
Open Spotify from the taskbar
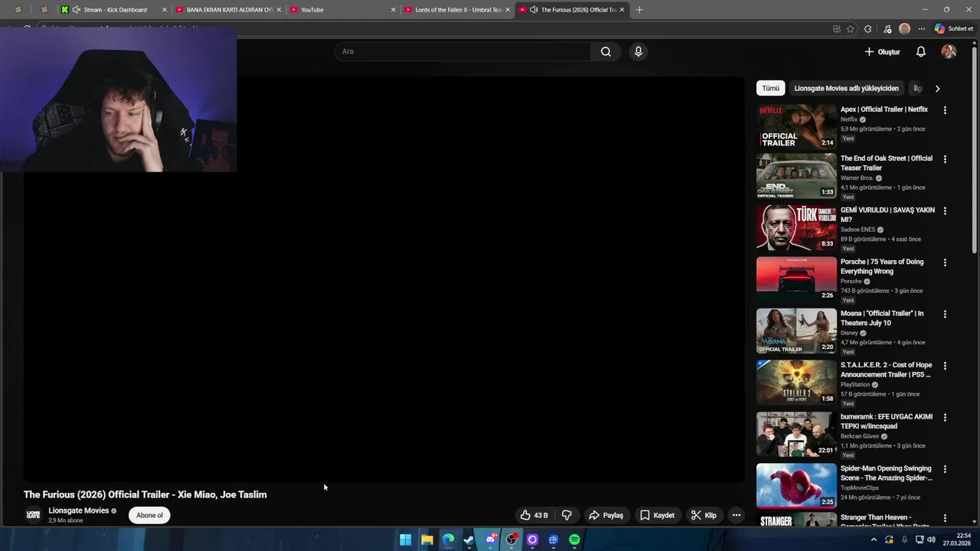click(x=574, y=540)
